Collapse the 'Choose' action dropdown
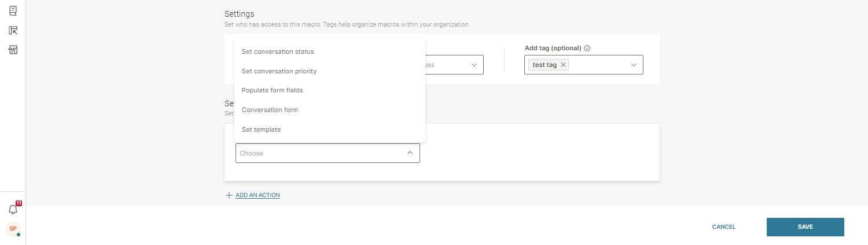The height and width of the screenshot is (245, 868). pos(410,153)
